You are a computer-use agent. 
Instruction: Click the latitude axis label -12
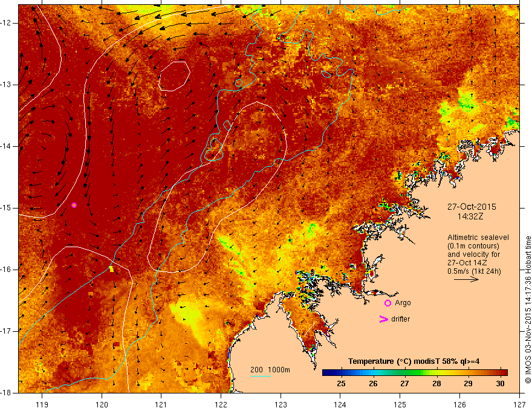pos(6,23)
